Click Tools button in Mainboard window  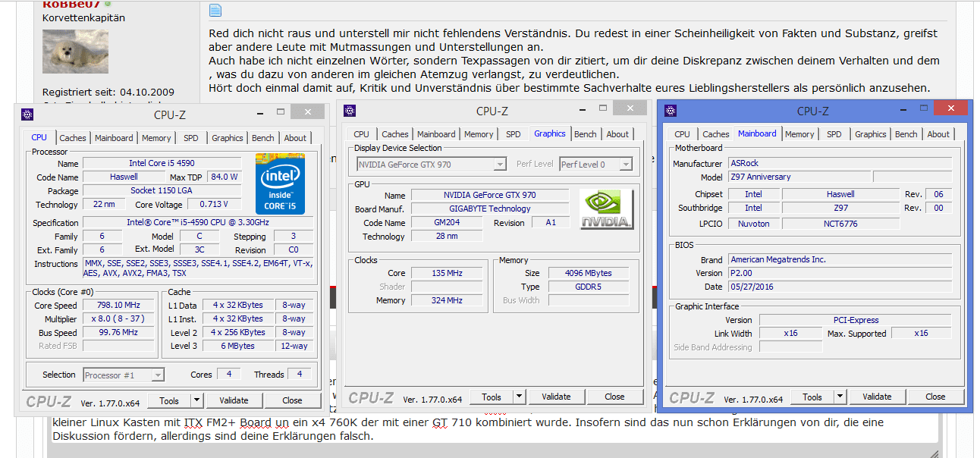pyautogui.click(x=812, y=397)
